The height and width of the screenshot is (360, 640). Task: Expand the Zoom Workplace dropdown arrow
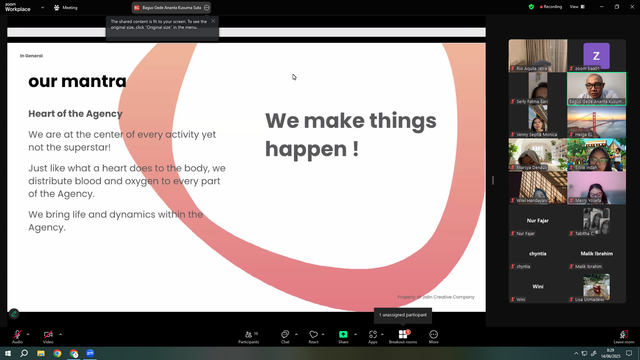point(42,7)
